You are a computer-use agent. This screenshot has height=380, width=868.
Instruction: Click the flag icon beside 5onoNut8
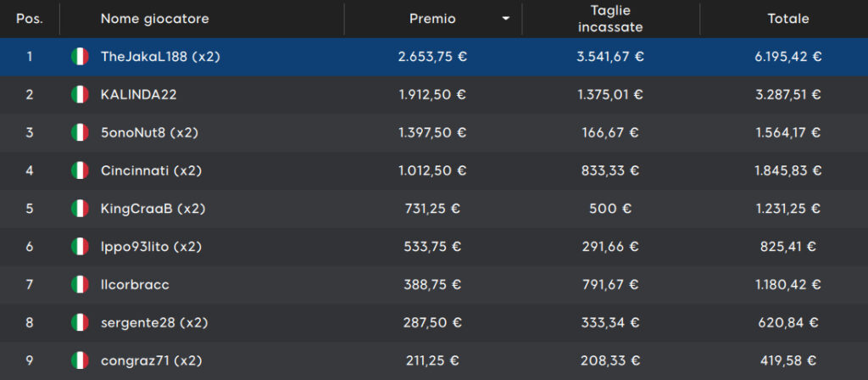[80, 132]
